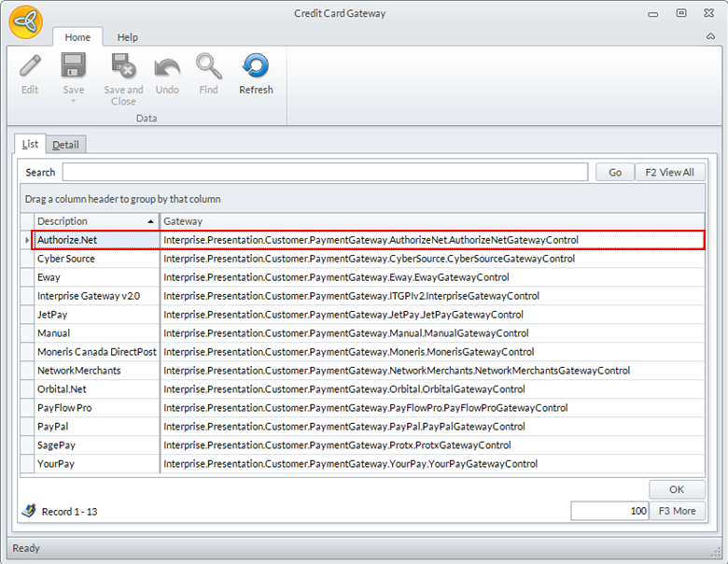Viewport: 728px width, 564px height.
Task: Click the OK button
Action: [x=677, y=489]
